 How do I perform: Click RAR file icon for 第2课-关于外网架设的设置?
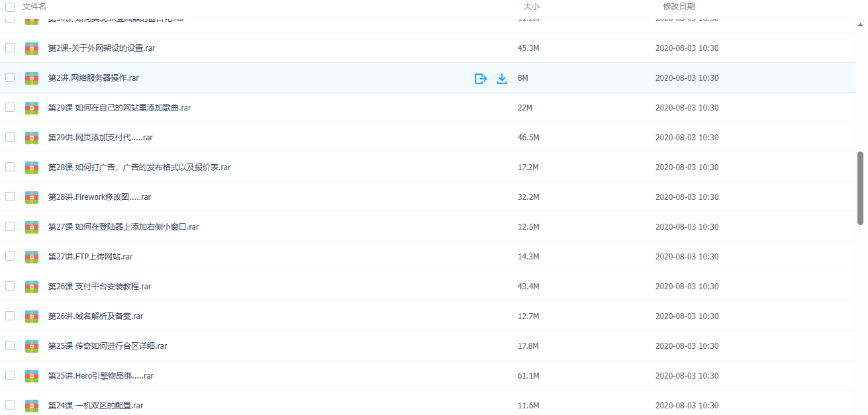coord(32,48)
